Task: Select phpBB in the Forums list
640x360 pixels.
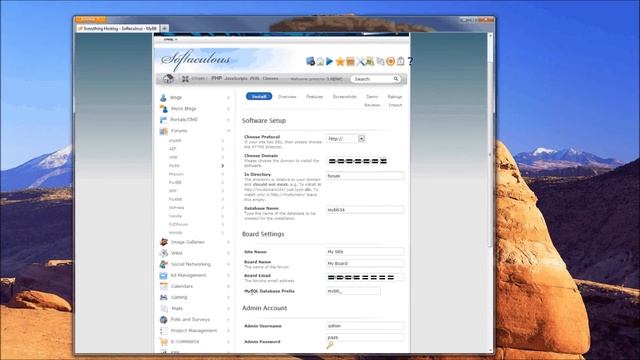Action: pos(175,140)
